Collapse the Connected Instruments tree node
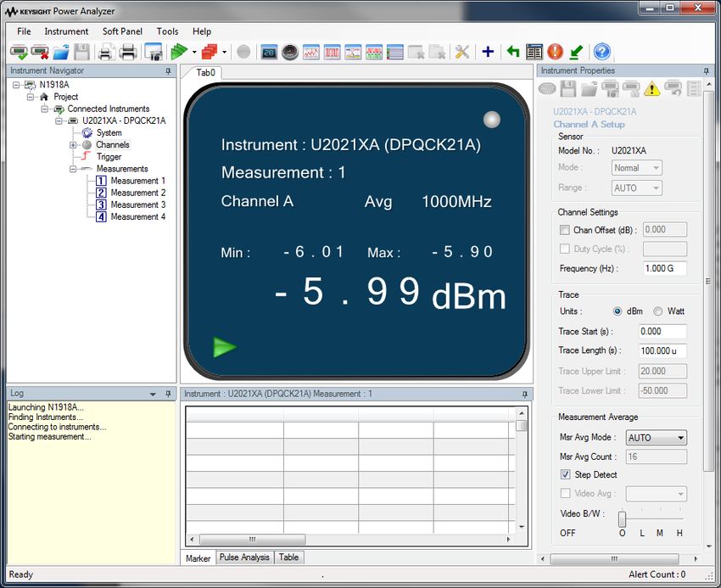721x588 pixels. [x=45, y=109]
